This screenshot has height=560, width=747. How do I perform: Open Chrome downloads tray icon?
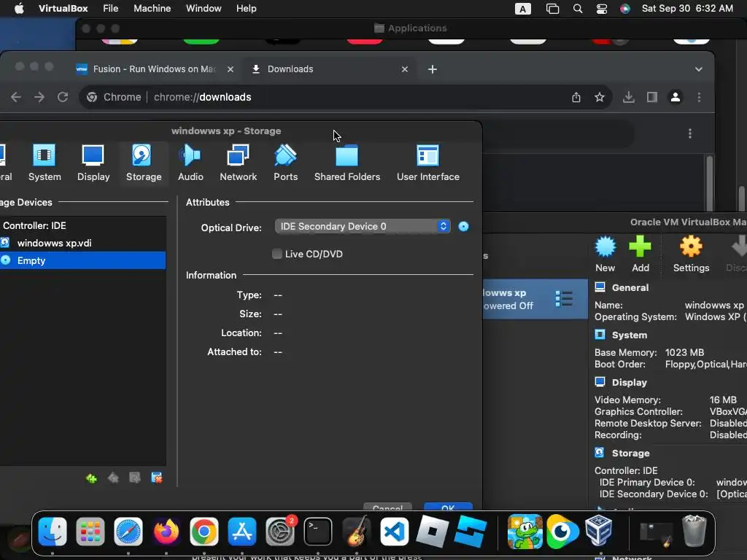point(628,97)
